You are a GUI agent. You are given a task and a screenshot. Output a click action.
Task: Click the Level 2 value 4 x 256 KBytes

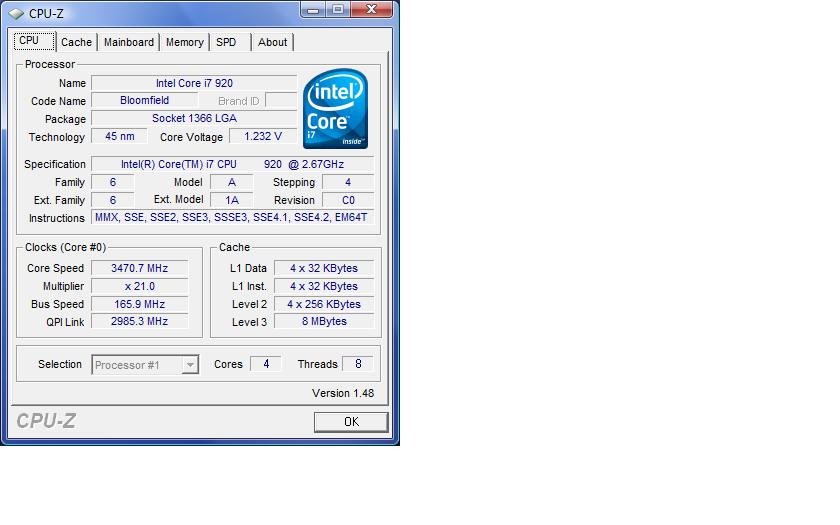tap(324, 304)
